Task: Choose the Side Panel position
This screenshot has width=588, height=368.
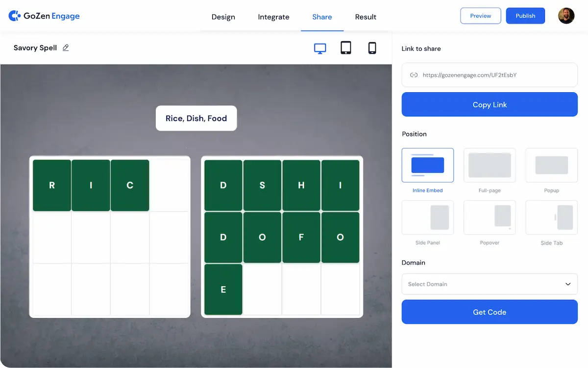Action: [x=427, y=217]
